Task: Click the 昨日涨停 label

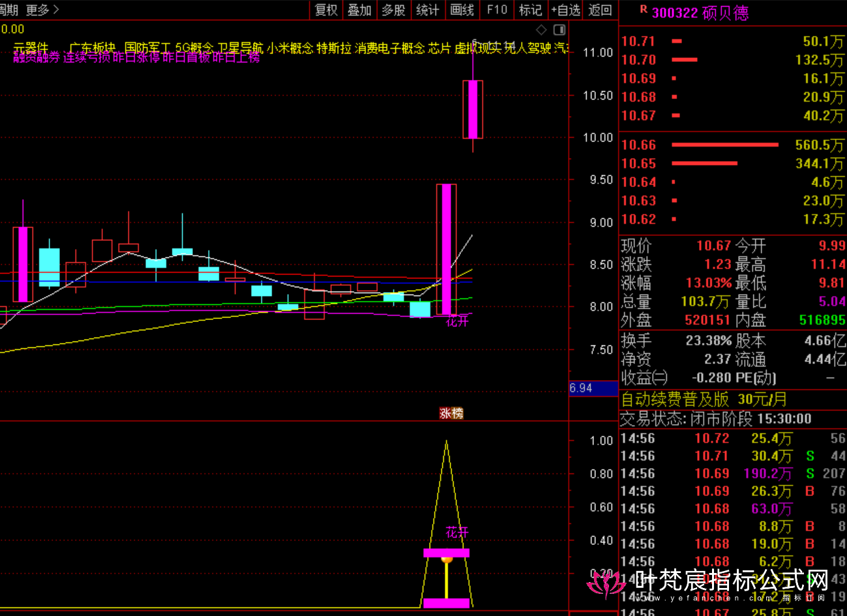Action: click(136, 57)
